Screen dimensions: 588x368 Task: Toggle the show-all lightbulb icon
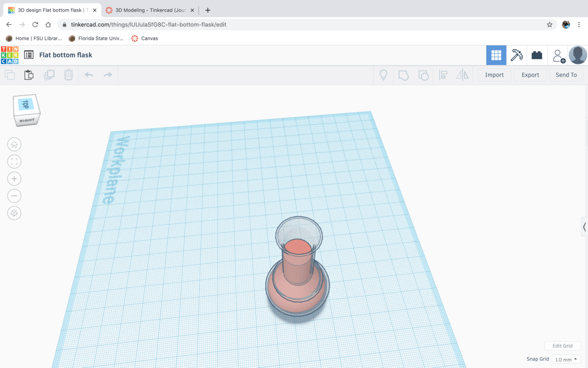[384, 75]
